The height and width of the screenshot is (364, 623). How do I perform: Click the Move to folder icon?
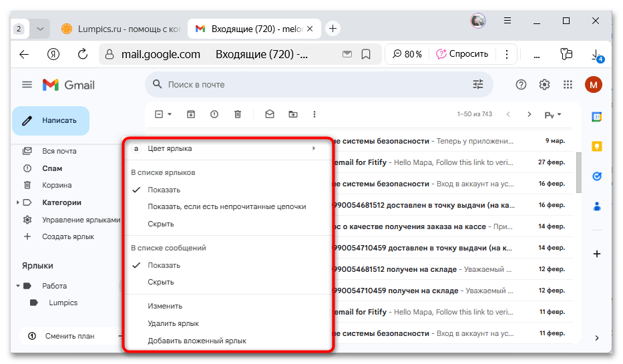click(x=293, y=114)
